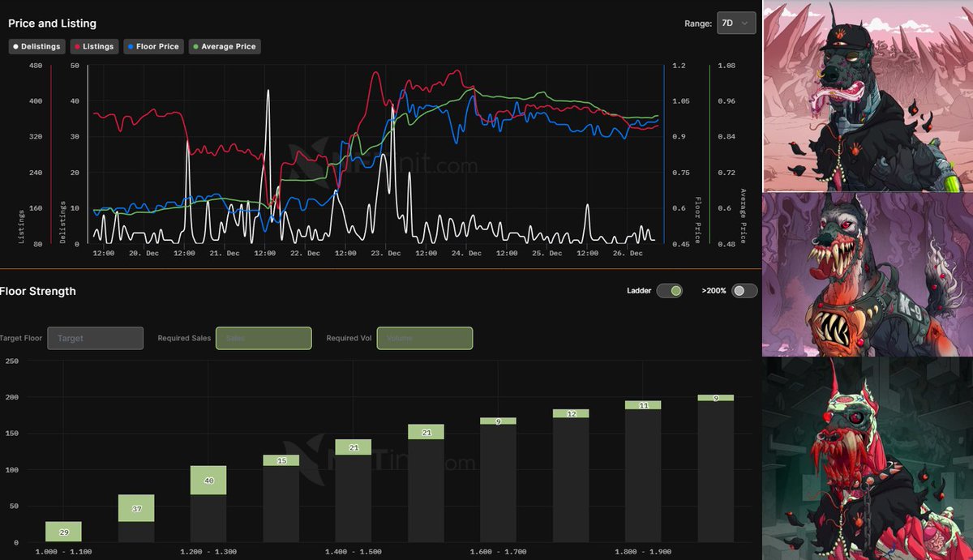Image resolution: width=973 pixels, height=560 pixels.
Task: Click the Price and Listing heading
Action: click(x=52, y=24)
